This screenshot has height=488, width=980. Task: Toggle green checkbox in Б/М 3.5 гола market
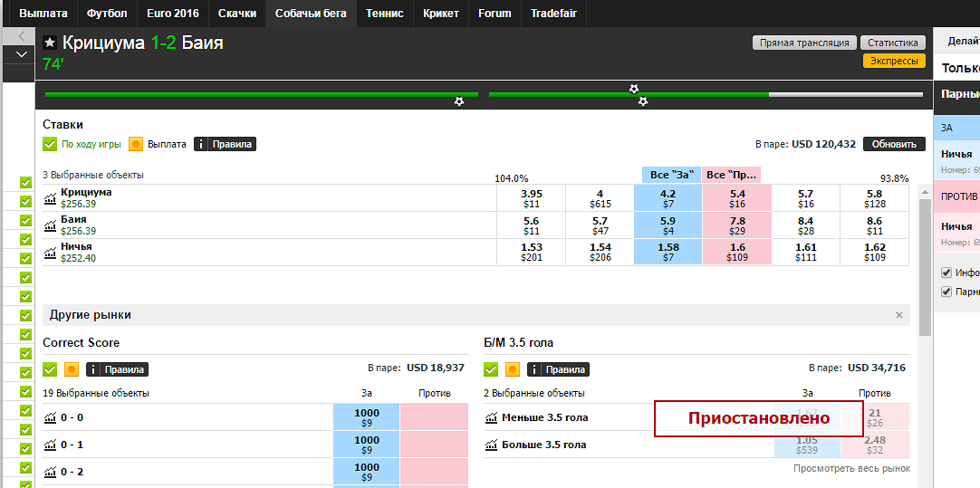pos(491,370)
